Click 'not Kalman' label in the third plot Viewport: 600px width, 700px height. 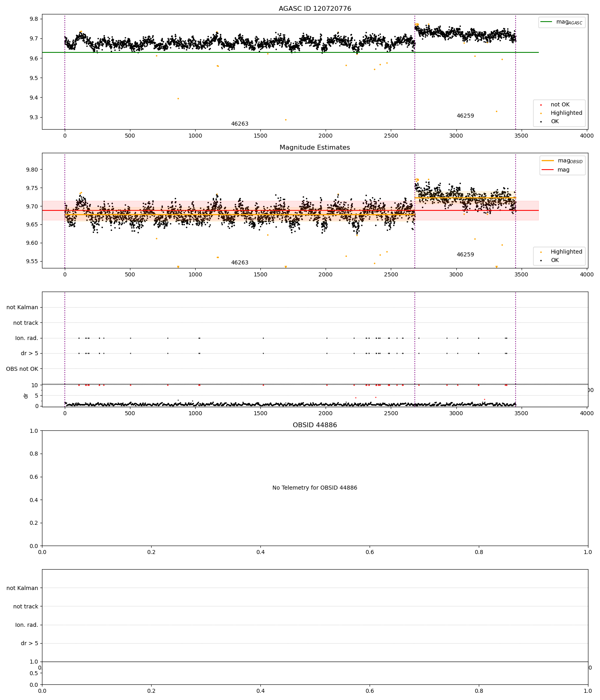[22, 307]
